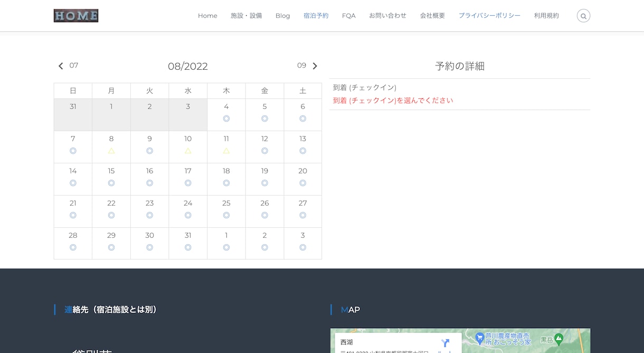Click the disabled date 31 July cell
This screenshot has height=353, width=644.
point(73,115)
